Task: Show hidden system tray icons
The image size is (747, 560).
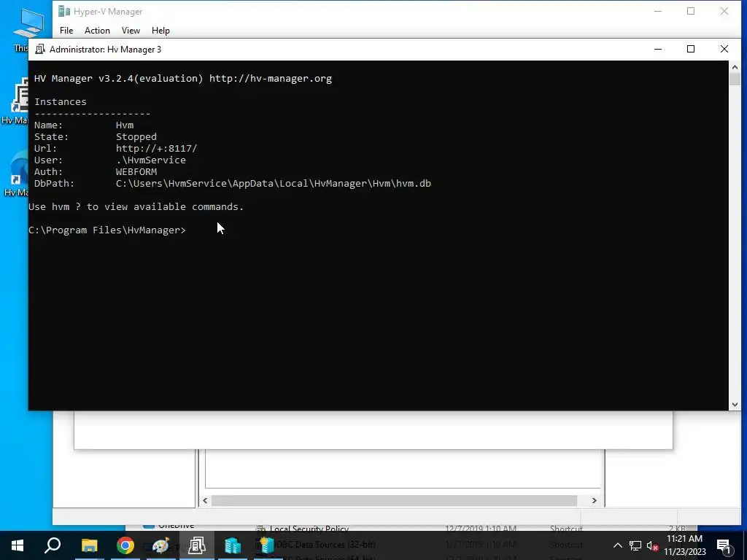Action: click(617, 545)
